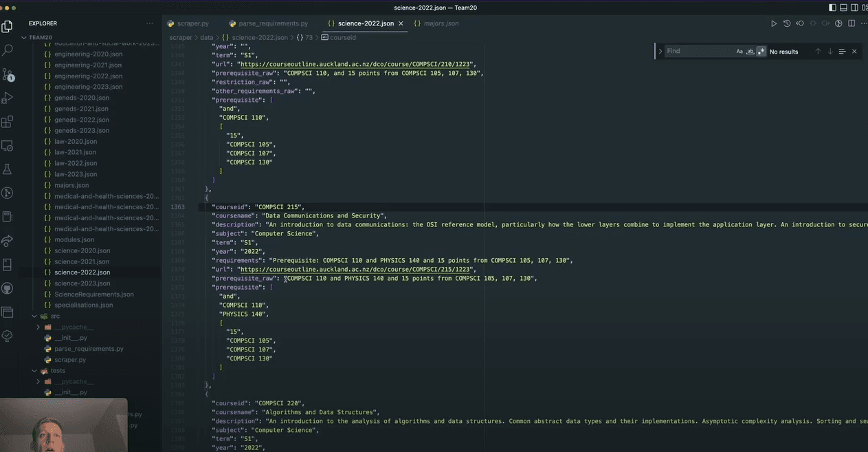
Task: Open the Testing beaker view
Action: click(x=8, y=169)
